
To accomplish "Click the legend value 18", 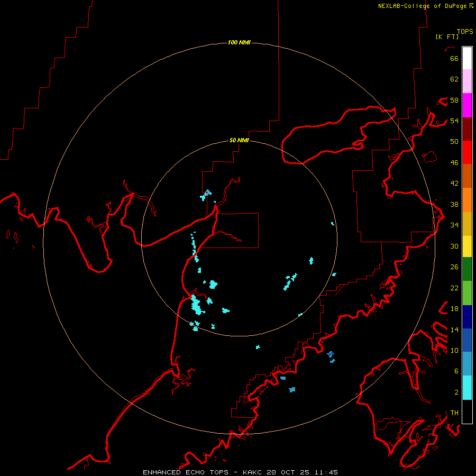I will [454, 309].
